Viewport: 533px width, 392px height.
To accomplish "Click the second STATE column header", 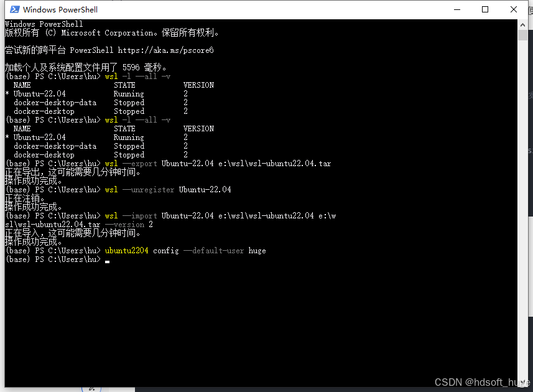I will [124, 129].
